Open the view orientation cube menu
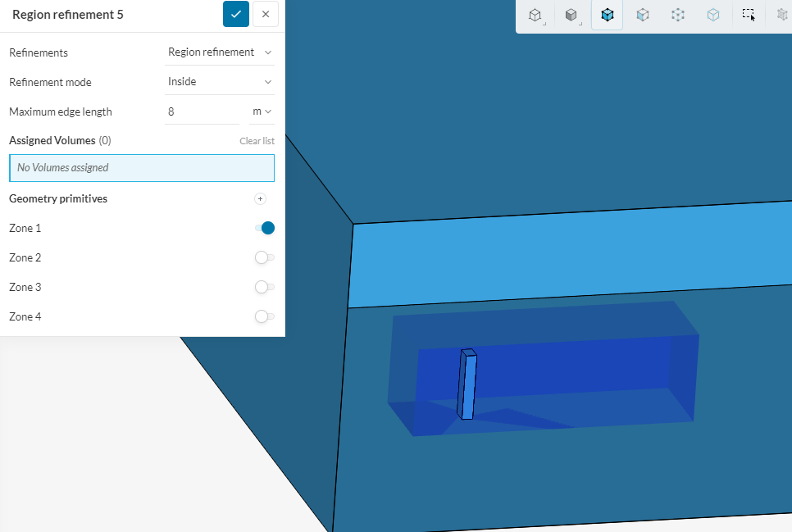The height and width of the screenshot is (532, 792). click(x=536, y=15)
